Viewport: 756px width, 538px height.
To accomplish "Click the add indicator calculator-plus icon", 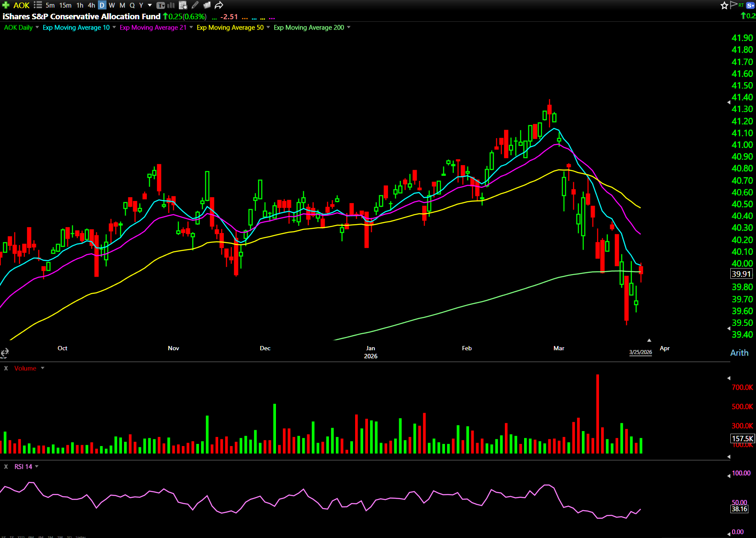I will coord(183,5).
